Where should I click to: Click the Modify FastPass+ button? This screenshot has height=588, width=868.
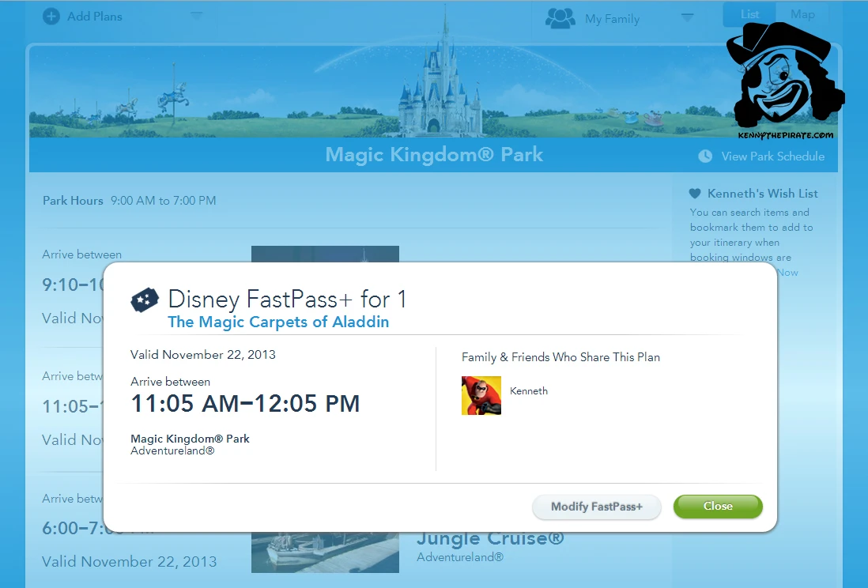(x=596, y=507)
